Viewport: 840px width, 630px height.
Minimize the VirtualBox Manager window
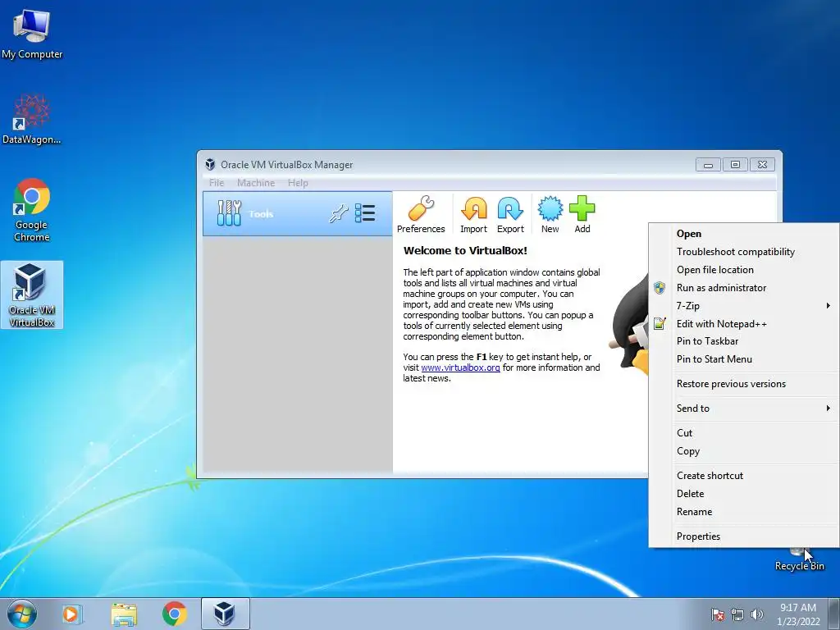[708, 164]
